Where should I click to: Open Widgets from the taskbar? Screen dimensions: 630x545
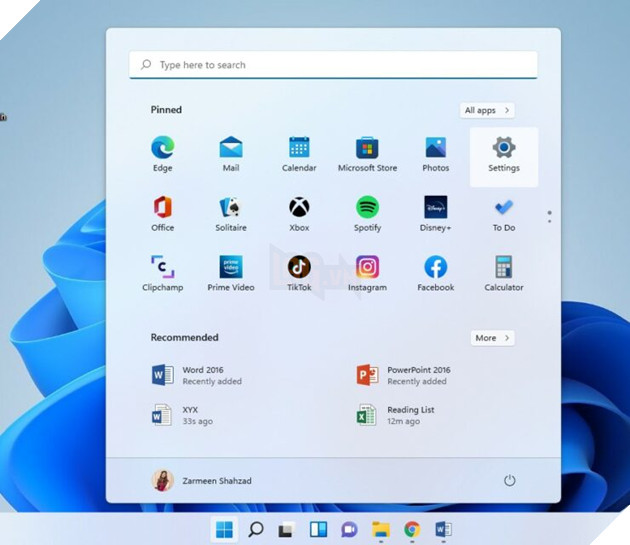pos(318,529)
